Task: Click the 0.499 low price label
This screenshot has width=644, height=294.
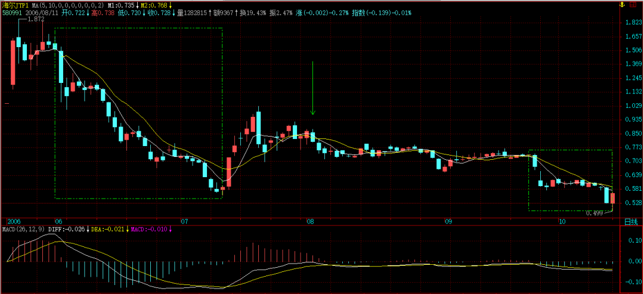Action: pos(594,213)
